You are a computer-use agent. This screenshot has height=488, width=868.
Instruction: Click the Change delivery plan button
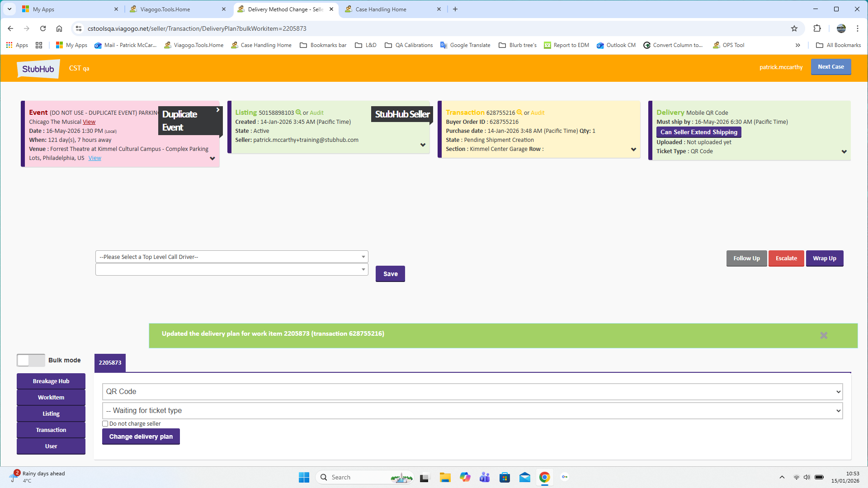141,436
